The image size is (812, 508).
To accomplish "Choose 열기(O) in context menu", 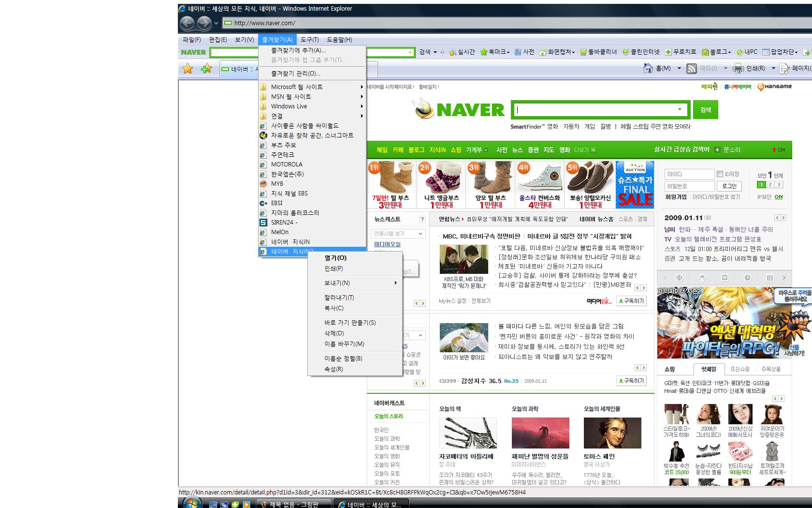I will 355,258.
